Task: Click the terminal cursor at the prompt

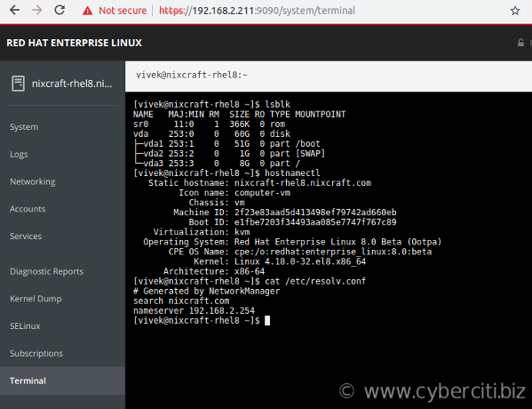Action: pyautogui.click(x=267, y=320)
